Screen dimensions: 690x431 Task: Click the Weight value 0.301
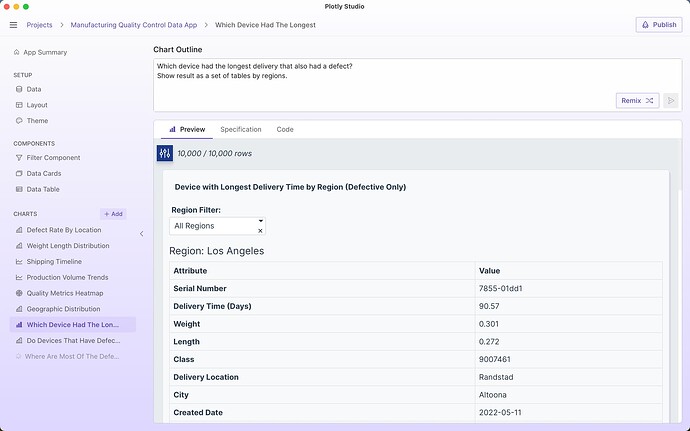488,324
